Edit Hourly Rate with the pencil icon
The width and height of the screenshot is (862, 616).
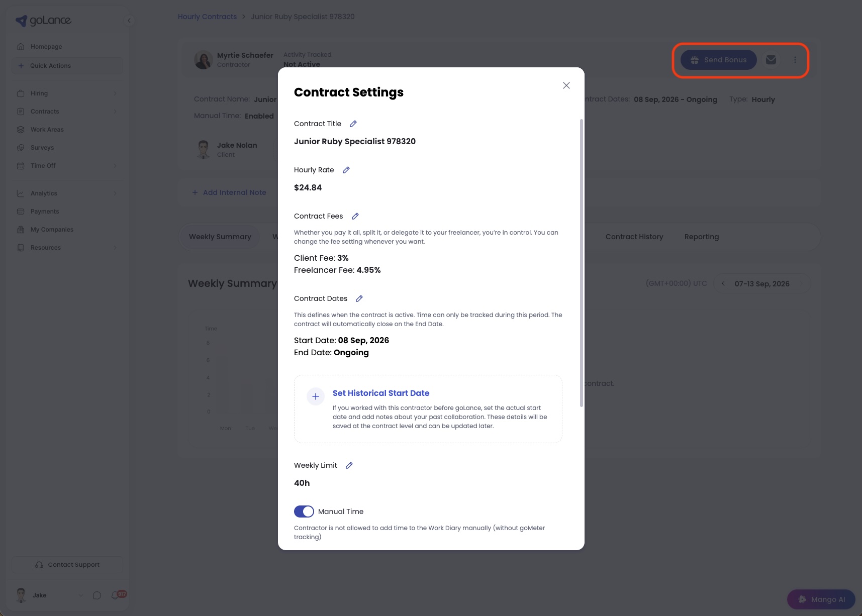[346, 170]
